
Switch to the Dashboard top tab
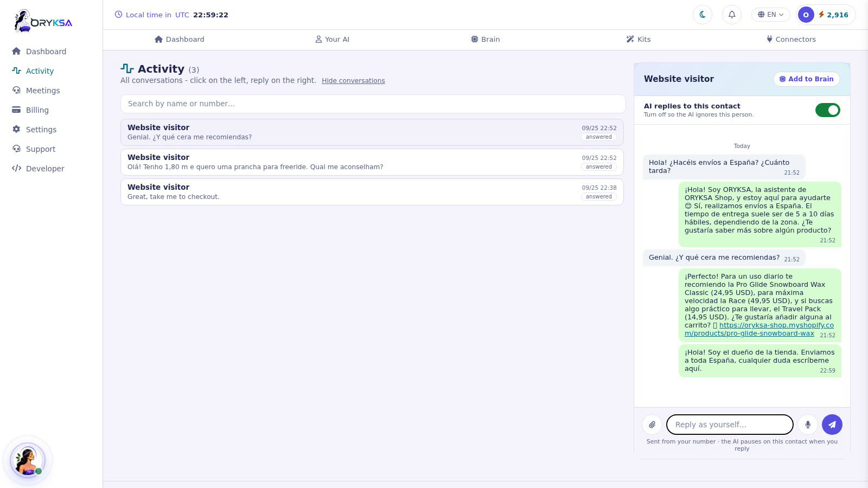click(x=180, y=40)
